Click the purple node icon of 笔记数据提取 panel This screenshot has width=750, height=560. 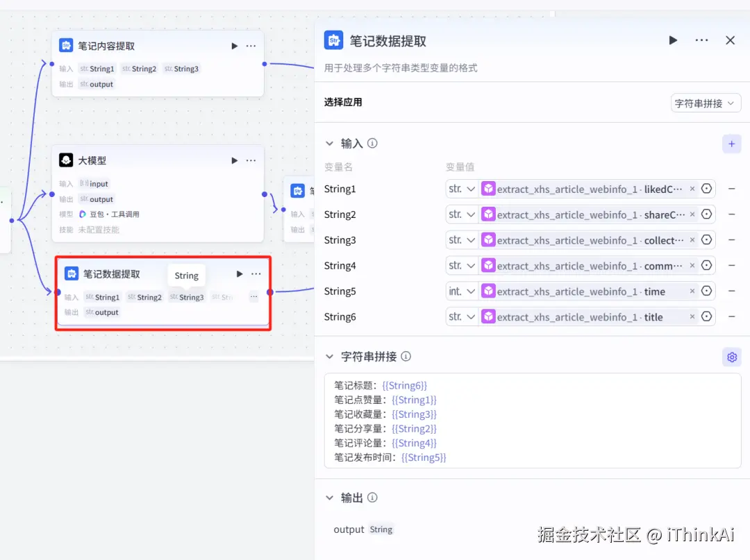(334, 40)
